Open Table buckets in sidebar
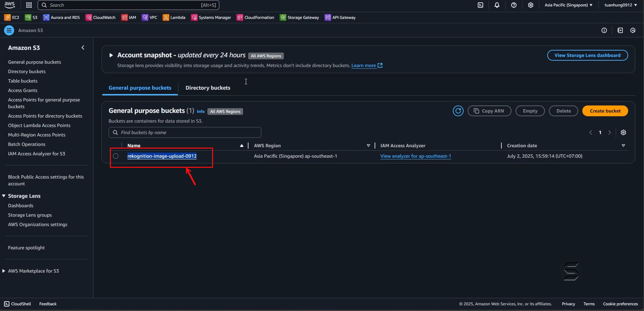Viewport: 644px width, 311px height. click(23, 81)
